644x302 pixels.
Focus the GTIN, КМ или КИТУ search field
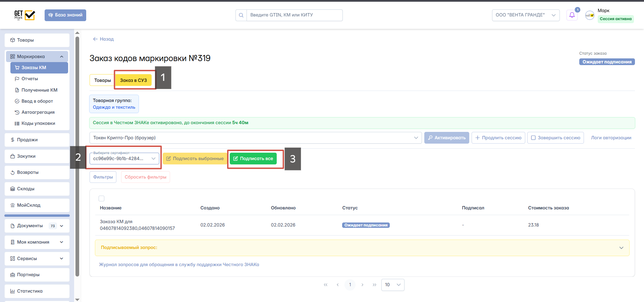click(x=294, y=15)
